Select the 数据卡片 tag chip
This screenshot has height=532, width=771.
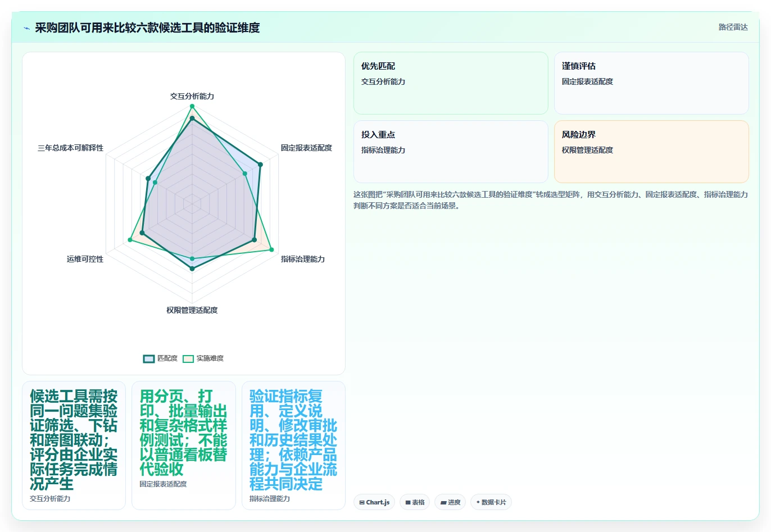coord(491,502)
